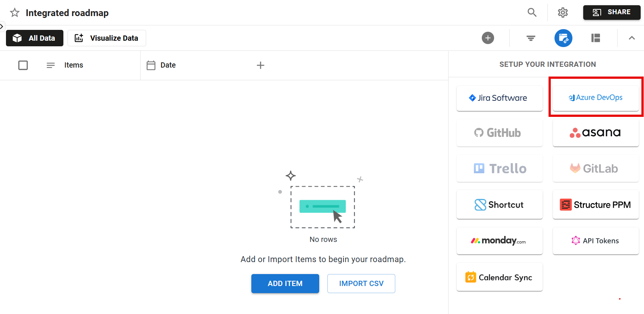Switch to the Visualize Data tab

107,38
